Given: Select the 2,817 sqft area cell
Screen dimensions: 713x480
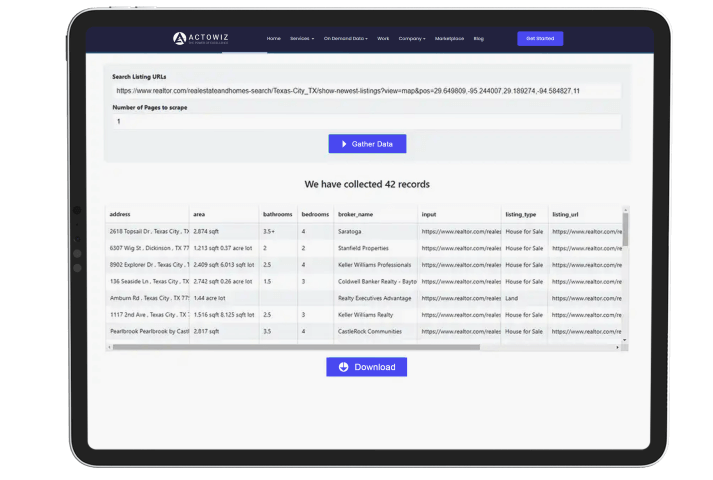Looking at the screenshot, I should pos(224,331).
